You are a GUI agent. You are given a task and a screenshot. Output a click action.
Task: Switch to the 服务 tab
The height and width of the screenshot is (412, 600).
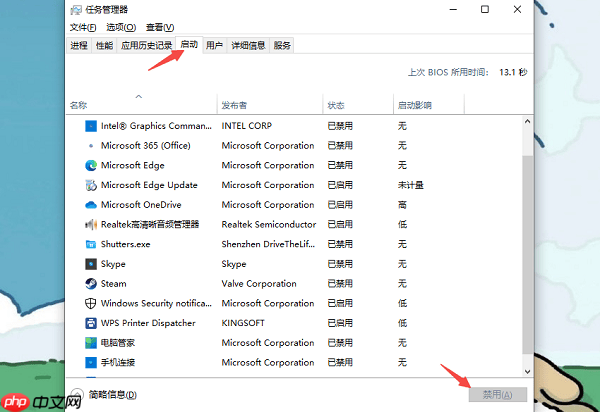tap(282, 46)
